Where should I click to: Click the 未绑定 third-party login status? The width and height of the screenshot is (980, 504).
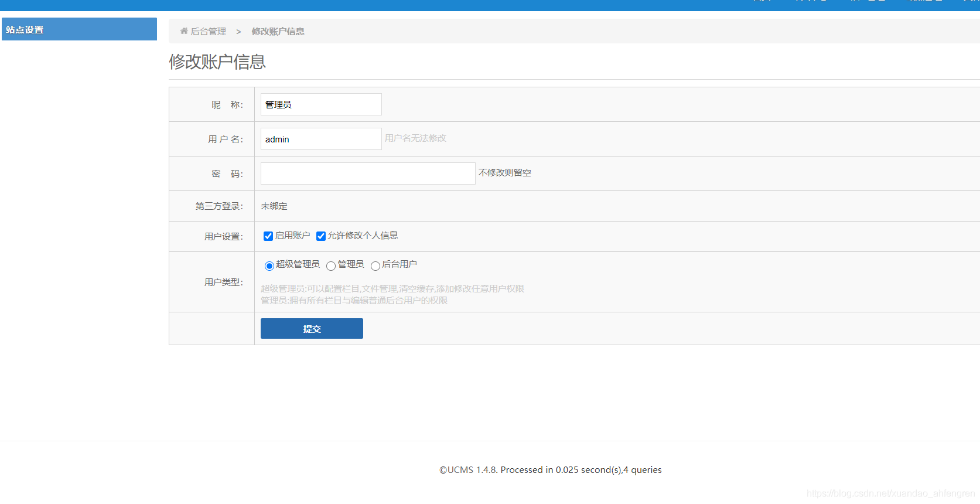274,206
